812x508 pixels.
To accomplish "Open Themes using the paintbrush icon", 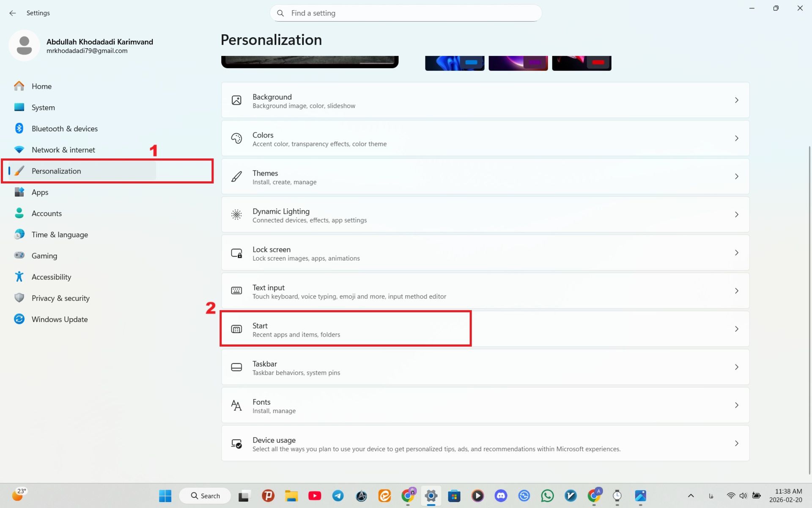I will [x=236, y=176].
